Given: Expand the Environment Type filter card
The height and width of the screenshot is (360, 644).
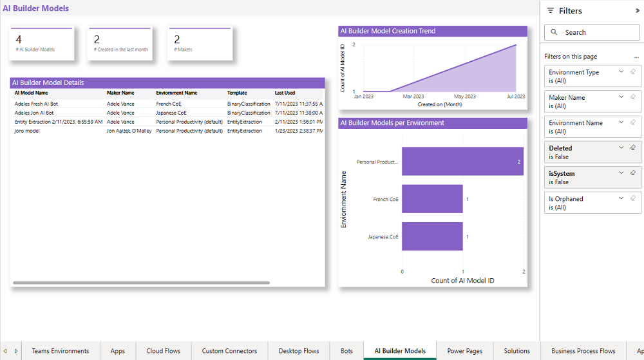Looking at the screenshot, I should [621, 72].
